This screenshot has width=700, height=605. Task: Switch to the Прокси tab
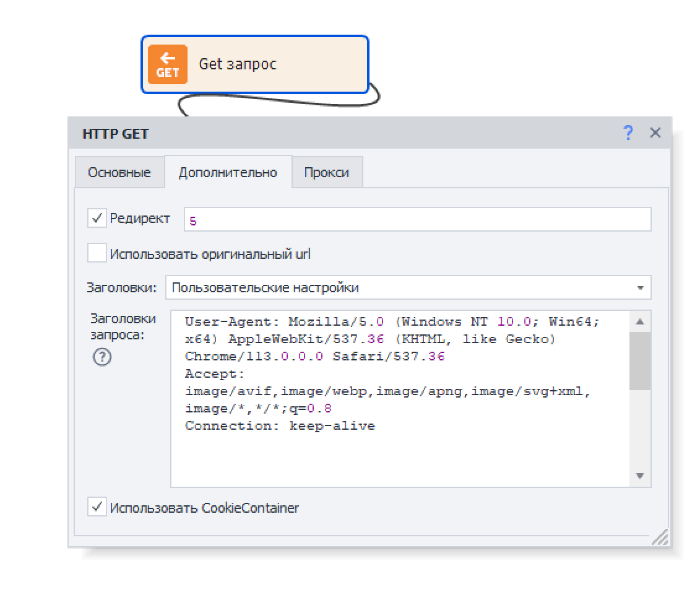point(326,173)
